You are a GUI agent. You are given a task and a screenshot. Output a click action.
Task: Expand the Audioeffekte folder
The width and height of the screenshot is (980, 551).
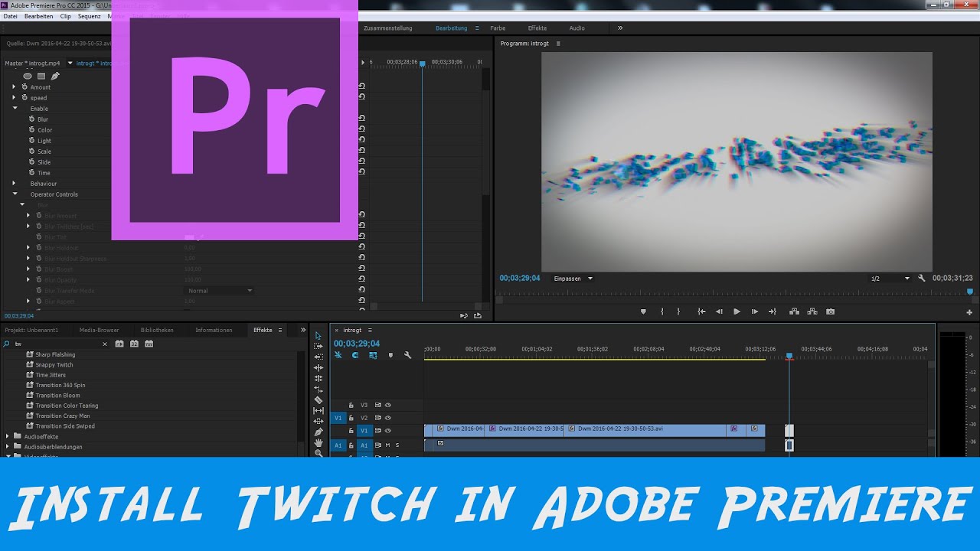tap(8, 436)
